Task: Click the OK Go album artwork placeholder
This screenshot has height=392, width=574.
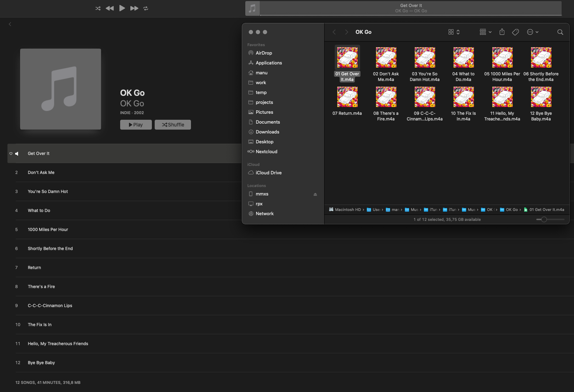Action: 61,89
